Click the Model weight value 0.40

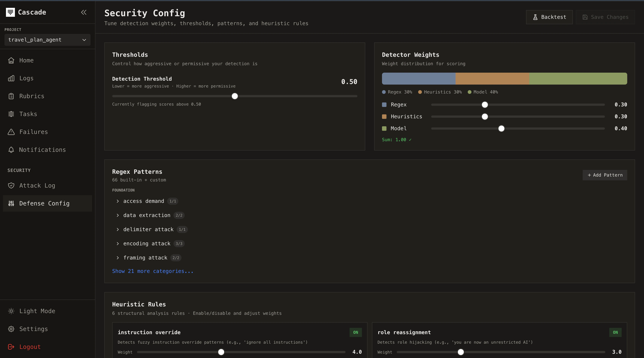pyautogui.click(x=621, y=128)
